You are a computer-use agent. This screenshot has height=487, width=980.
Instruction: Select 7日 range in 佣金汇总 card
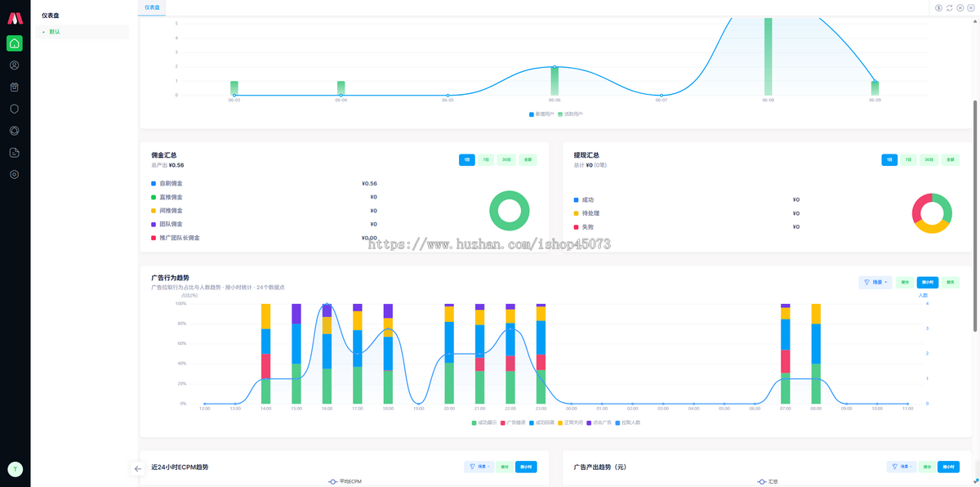[x=486, y=160]
